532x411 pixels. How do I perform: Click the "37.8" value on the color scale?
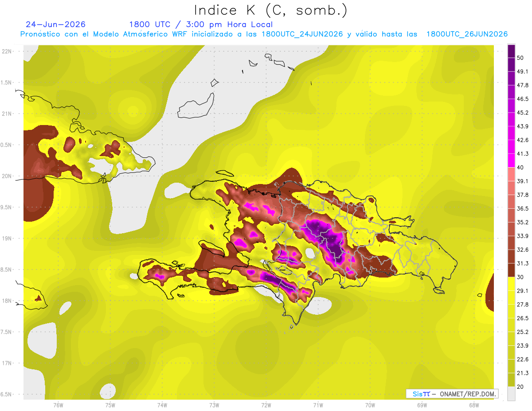click(523, 195)
